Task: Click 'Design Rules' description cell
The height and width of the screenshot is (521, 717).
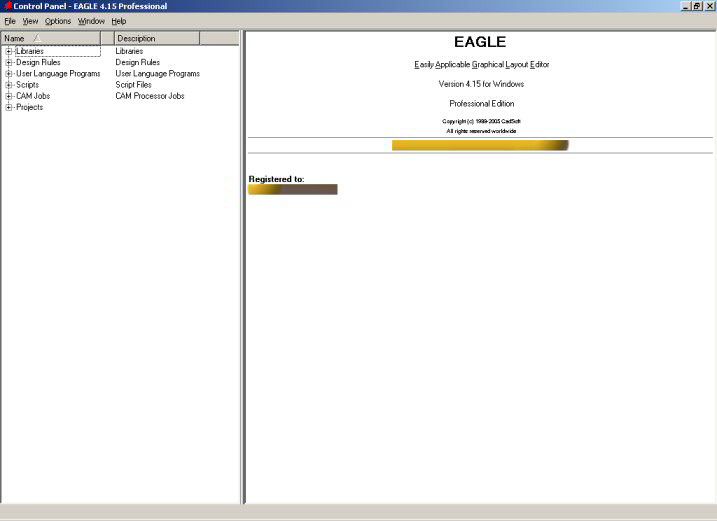Action: click(137, 62)
